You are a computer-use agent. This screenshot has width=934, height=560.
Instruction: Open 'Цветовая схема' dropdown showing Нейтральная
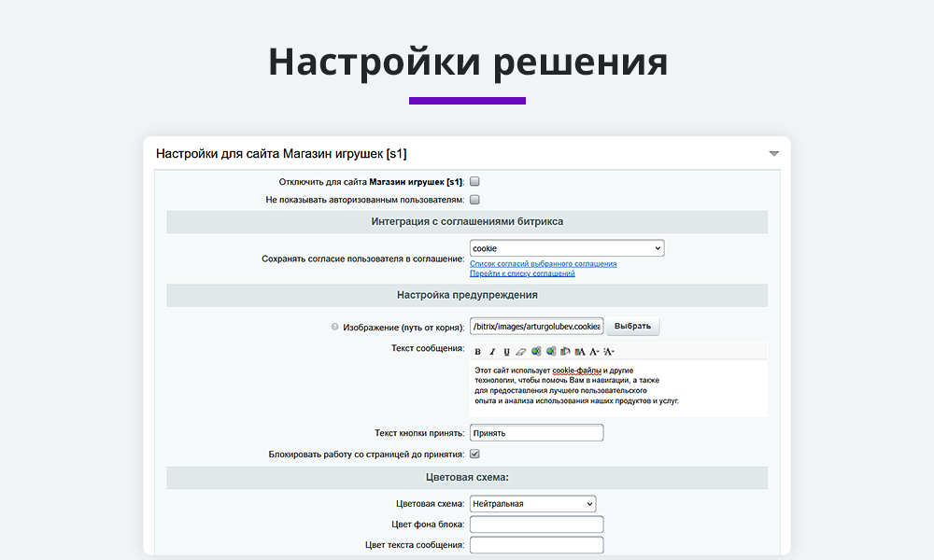tap(531, 504)
